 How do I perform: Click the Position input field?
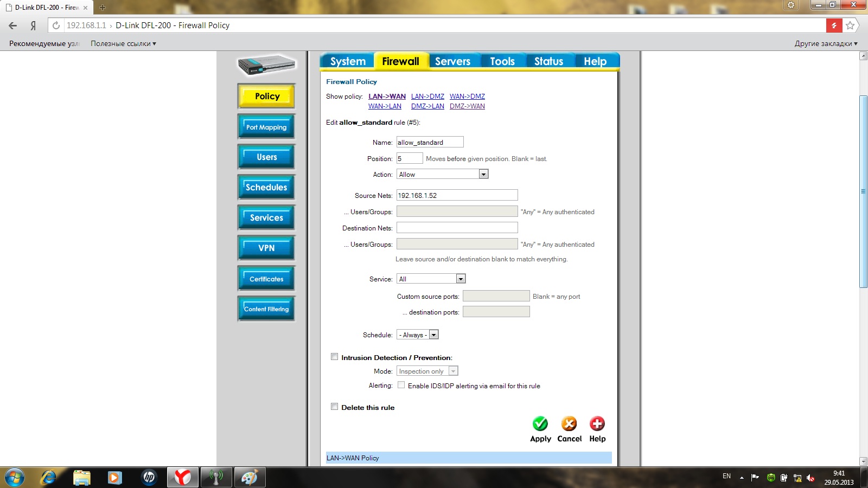coord(410,158)
